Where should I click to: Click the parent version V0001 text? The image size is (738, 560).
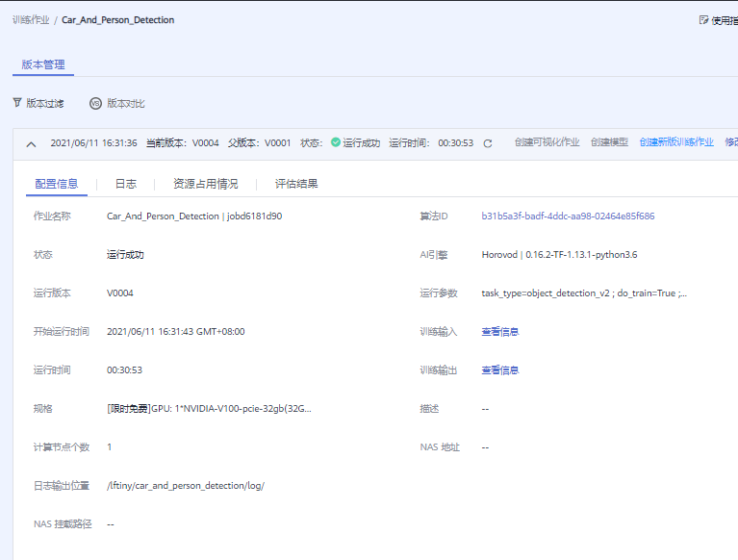coord(278,142)
